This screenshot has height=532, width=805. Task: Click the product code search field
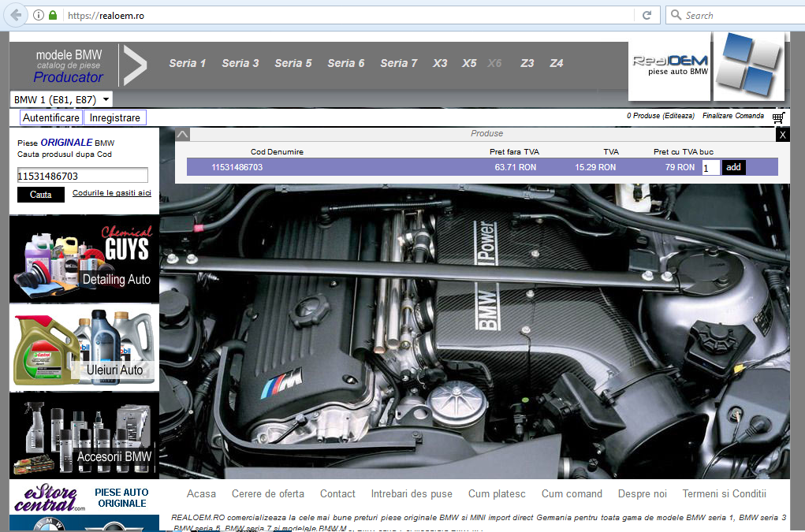[83, 176]
